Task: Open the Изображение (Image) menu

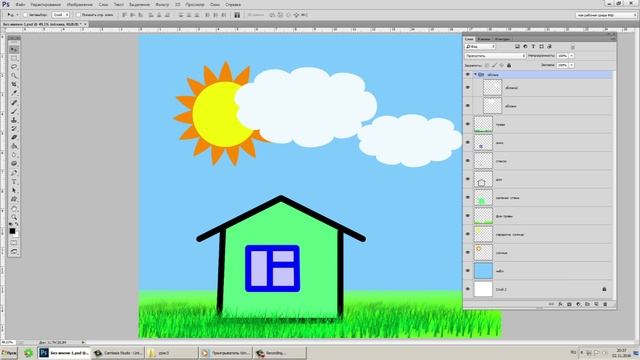Action: point(80,4)
